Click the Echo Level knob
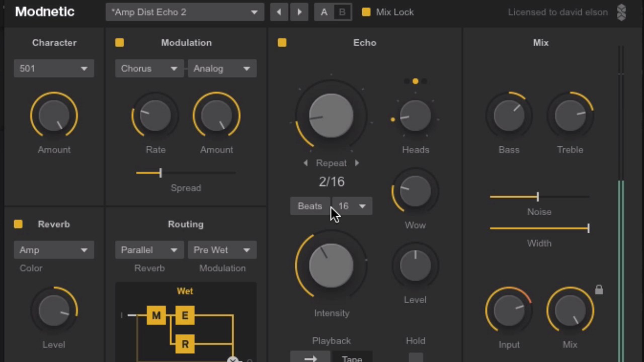Screen dimensions: 644x362 tap(415, 265)
